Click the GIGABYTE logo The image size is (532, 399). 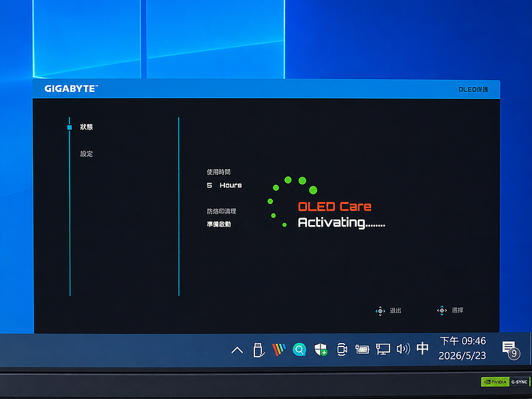[x=71, y=89]
